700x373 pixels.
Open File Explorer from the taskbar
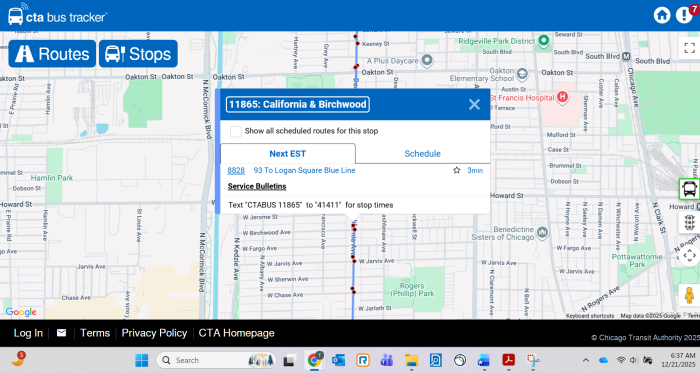pyautogui.click(x=411, y=360)
